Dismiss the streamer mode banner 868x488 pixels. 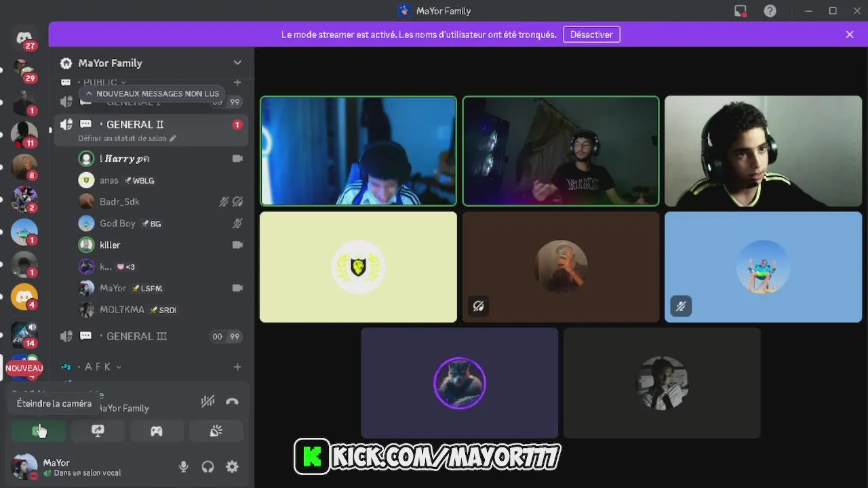(x=850, y=35)
